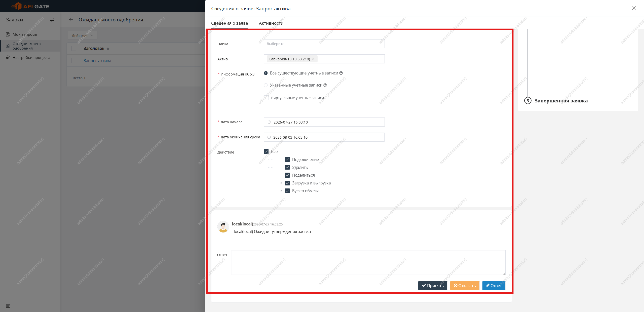Show help for Указанные учетные записи
644x312 pixels.
(x=325, y=85)
